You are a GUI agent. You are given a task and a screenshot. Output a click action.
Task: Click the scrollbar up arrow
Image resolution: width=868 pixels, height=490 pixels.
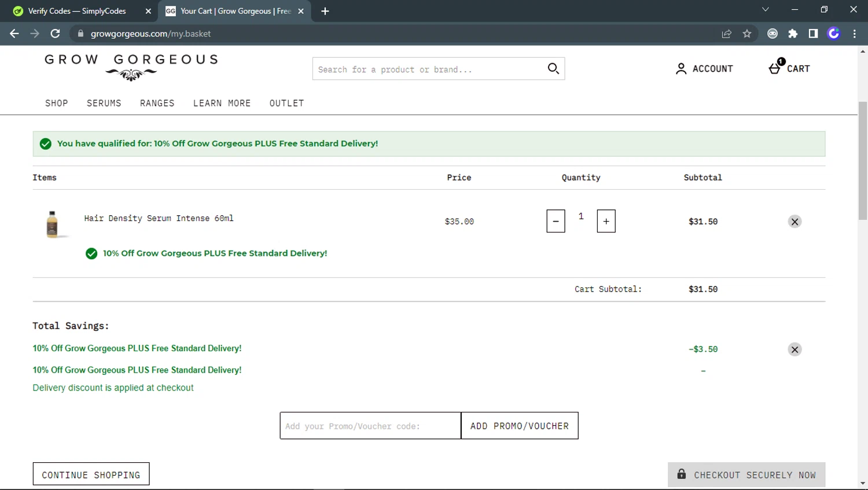pos(863,51)
